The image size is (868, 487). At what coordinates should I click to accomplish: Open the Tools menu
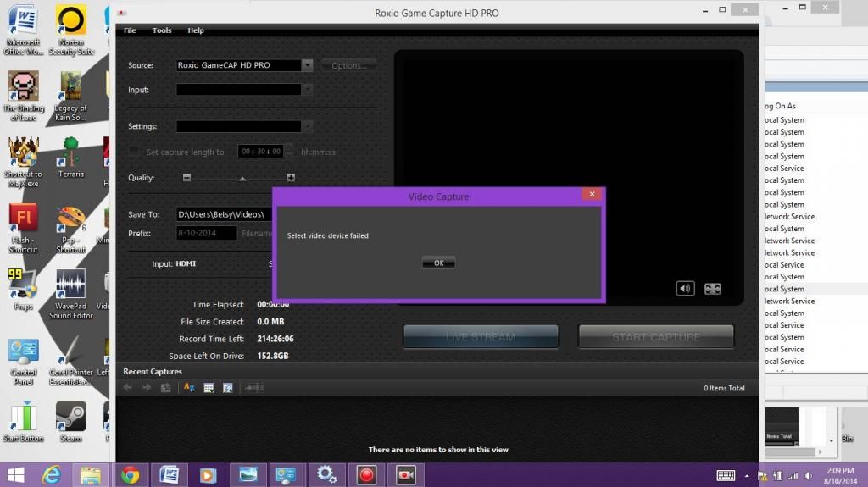pyautogui.click(x=162, y=30)
